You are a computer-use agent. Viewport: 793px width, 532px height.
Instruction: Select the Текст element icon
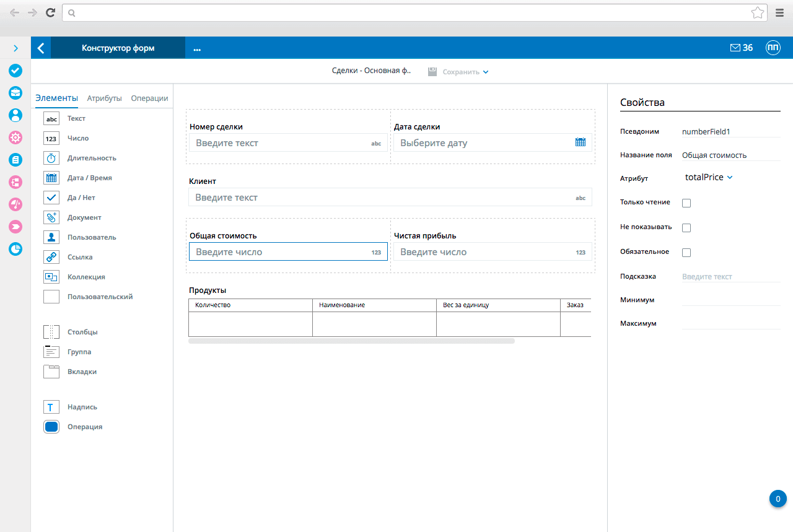click(x=51, y=118)
